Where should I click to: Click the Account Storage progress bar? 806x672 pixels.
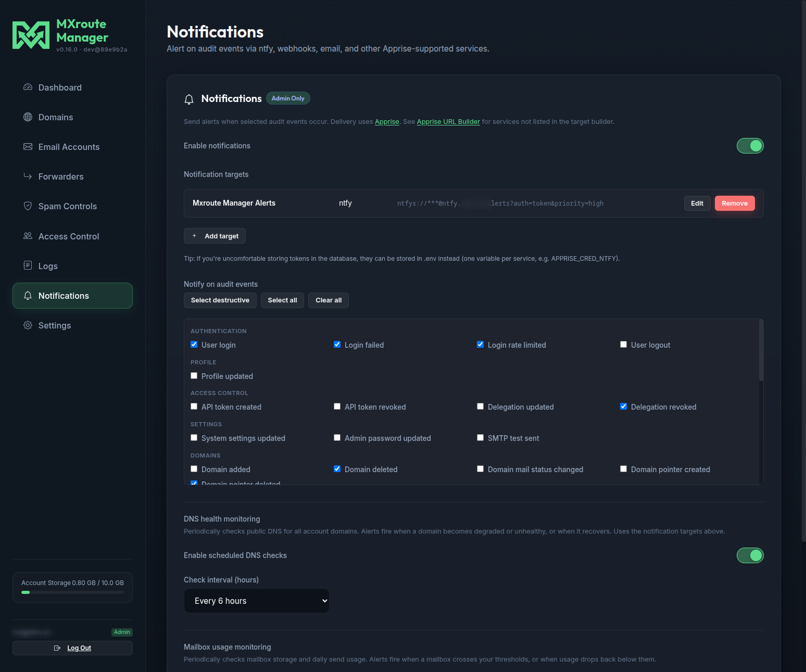pyautogui.click(x=72, y=592)
